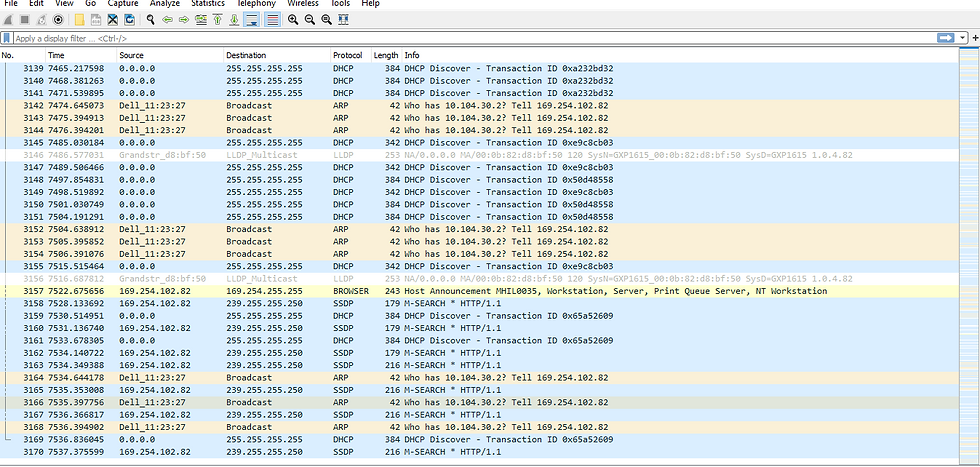
Task: Open display filter bookmarks
Action: click(6, 38)
